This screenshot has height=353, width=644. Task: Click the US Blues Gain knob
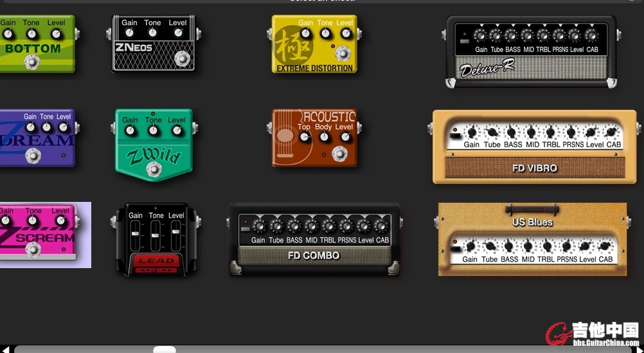click(x=470, y=246)
